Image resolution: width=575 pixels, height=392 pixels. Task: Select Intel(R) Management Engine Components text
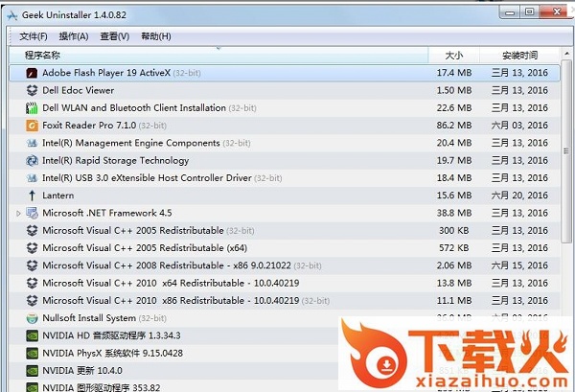pyautogui.click(x=131, y=143)
